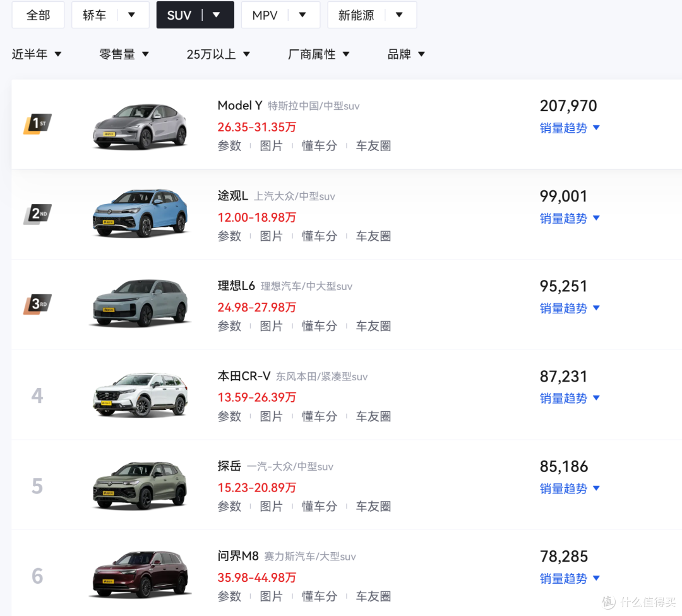Expand 销量趋势 for Model Y

point(570,128)
